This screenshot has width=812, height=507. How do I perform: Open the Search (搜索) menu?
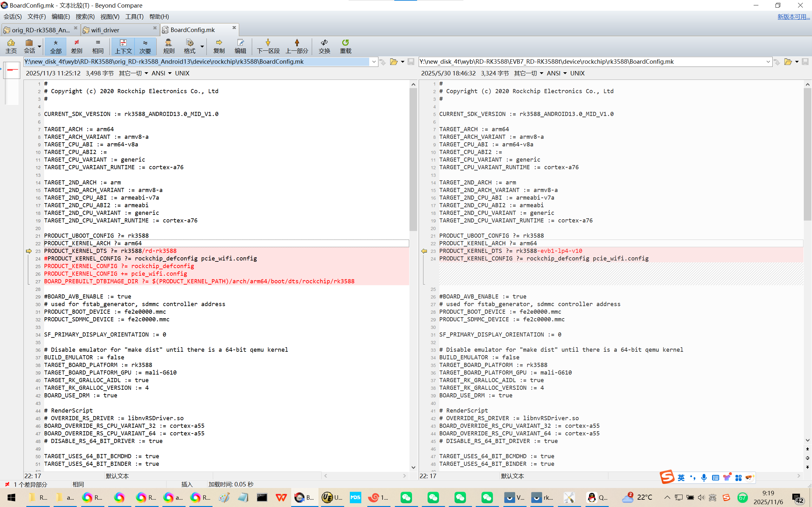pyautogui.click(x=85, y=16)
